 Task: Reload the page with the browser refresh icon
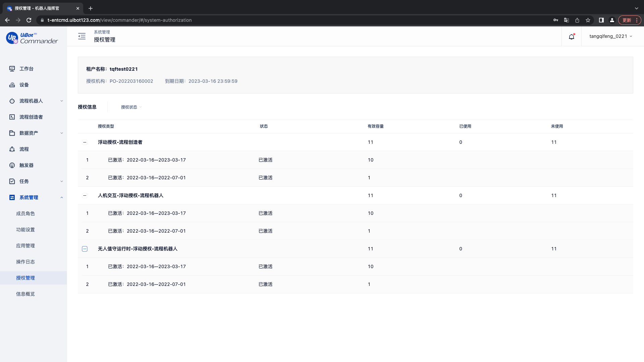(x=29, y=20)
